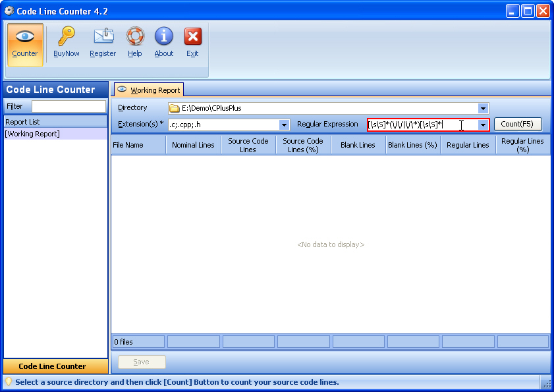Select [Working Report] in Report List

pos(32,134)
